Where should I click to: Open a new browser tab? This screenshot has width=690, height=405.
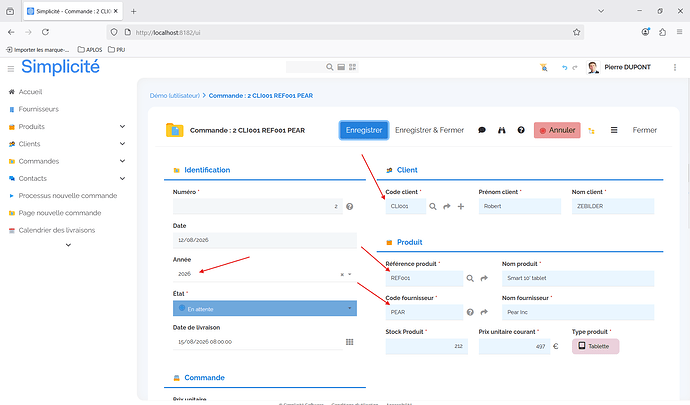coord(133,11)
